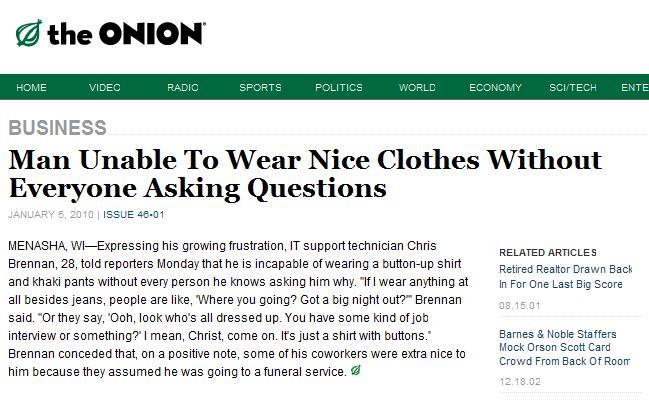Screen dimensions: 649x405
Task: Click the January 5, 2010 date
Action: tap(50, 215)
